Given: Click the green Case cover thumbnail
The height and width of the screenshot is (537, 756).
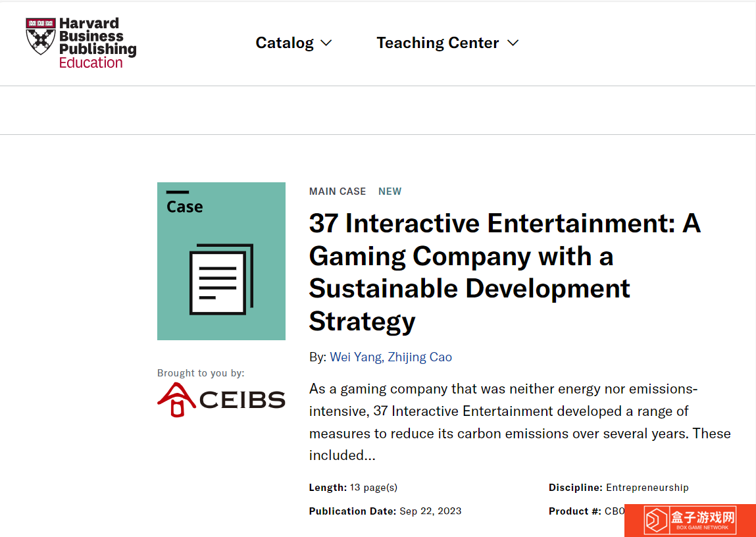Looking at the screenshot, I should [221, 261].
